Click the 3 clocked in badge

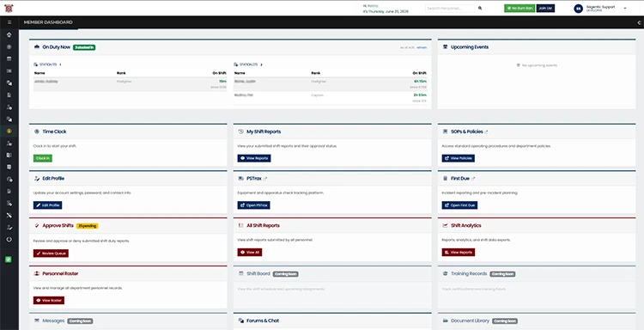click(84, 47)
